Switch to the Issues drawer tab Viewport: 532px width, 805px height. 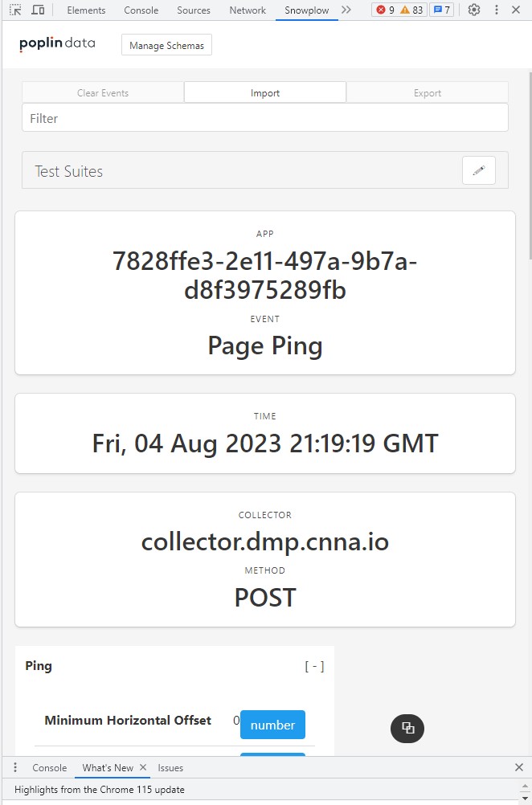pyautogui.click(x=170, y=768)
